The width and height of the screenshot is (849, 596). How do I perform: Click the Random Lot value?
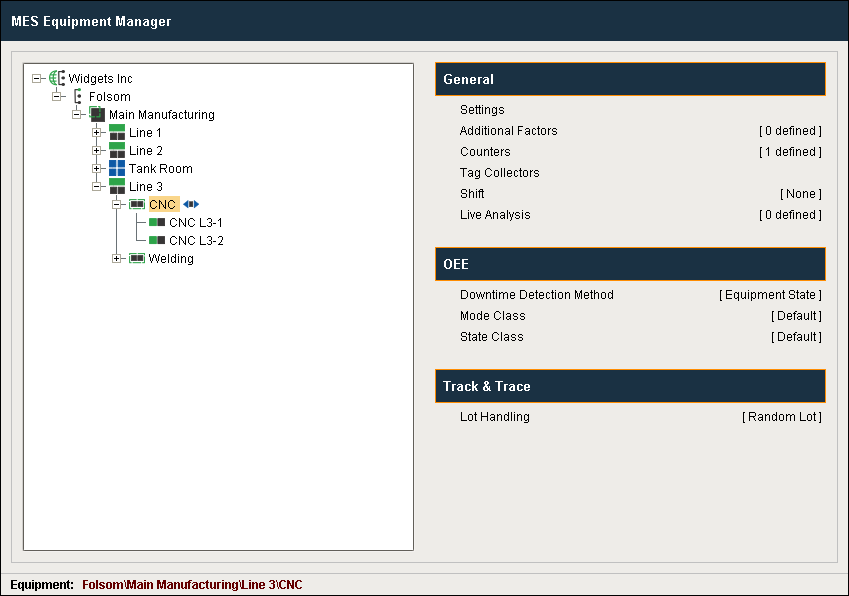coord(782,417)
